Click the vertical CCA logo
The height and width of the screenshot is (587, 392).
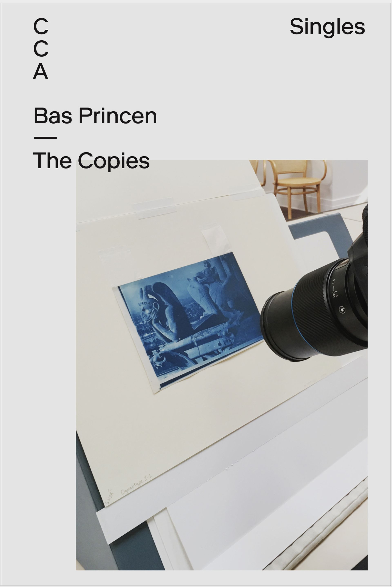(x=40, y=49)
